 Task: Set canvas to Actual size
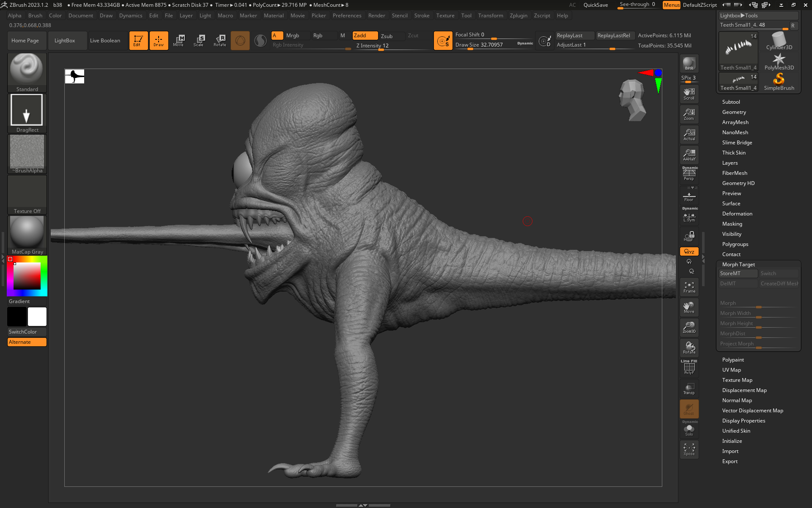click(689, 135)
